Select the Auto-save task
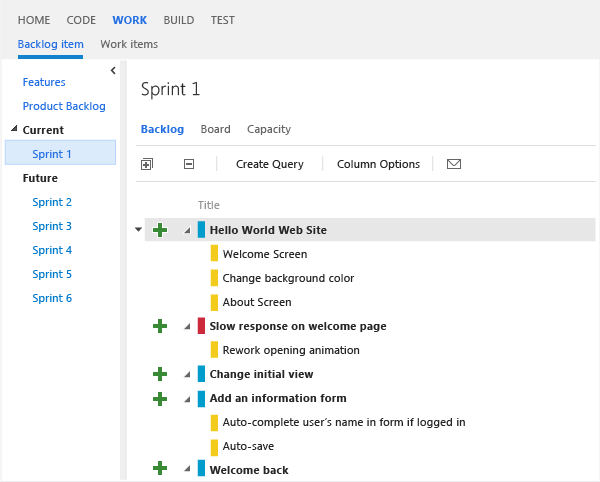600x482 pixels. click(x=248, y=446)
